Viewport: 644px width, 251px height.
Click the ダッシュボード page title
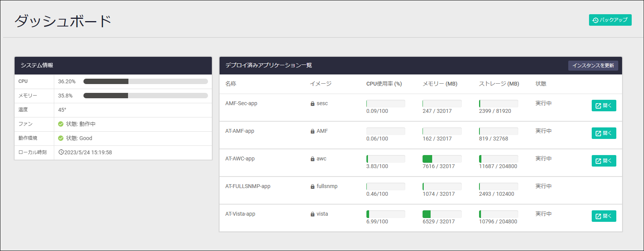[x=63, y=21]
